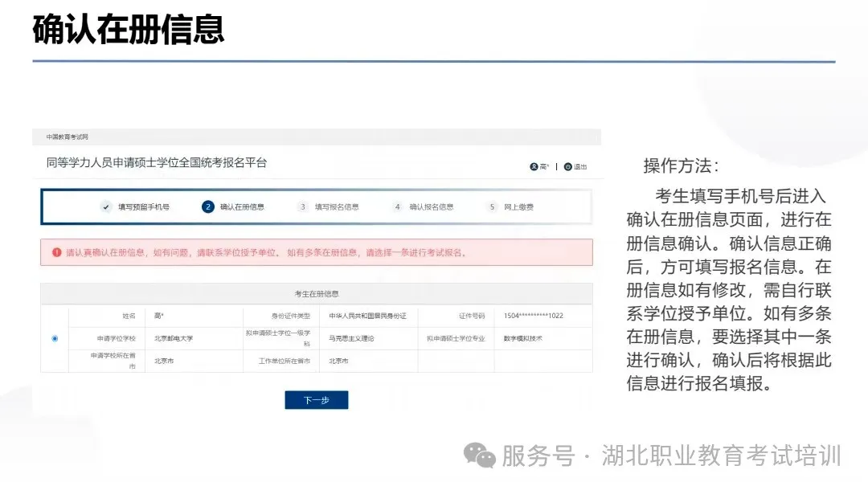This screenshot has width=868, height=482.
Task: Click step 5 circle 网上缴费
Action: pos(492,207)
